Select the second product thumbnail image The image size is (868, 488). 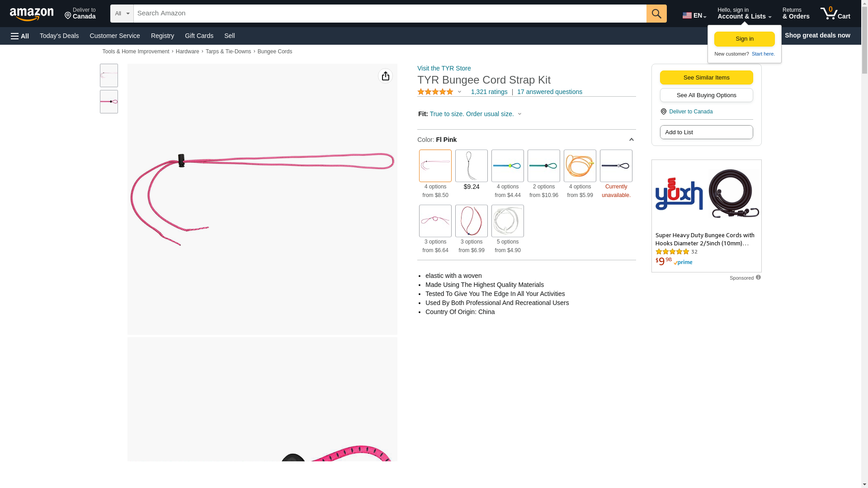pos(108,102)
